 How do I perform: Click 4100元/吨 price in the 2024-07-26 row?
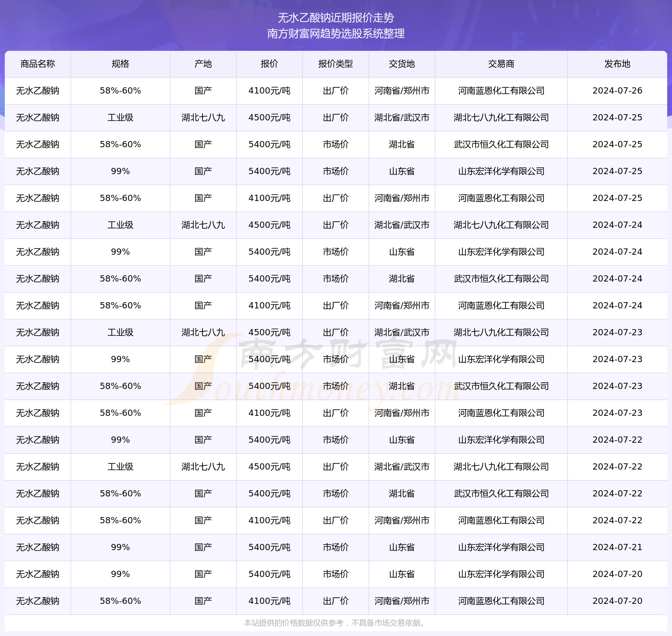(269, 91)
